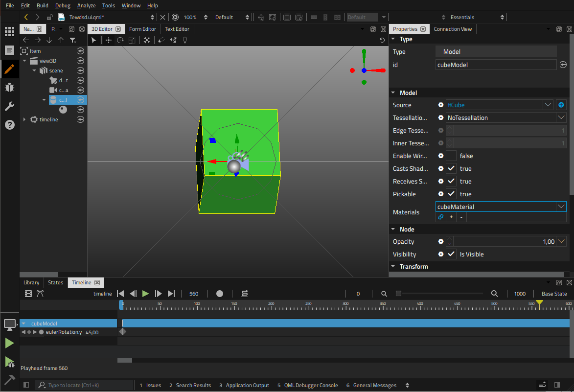Switch to the Form Editor tab
The width and height of the screenshot is (574, 392).
click(142, 29)
